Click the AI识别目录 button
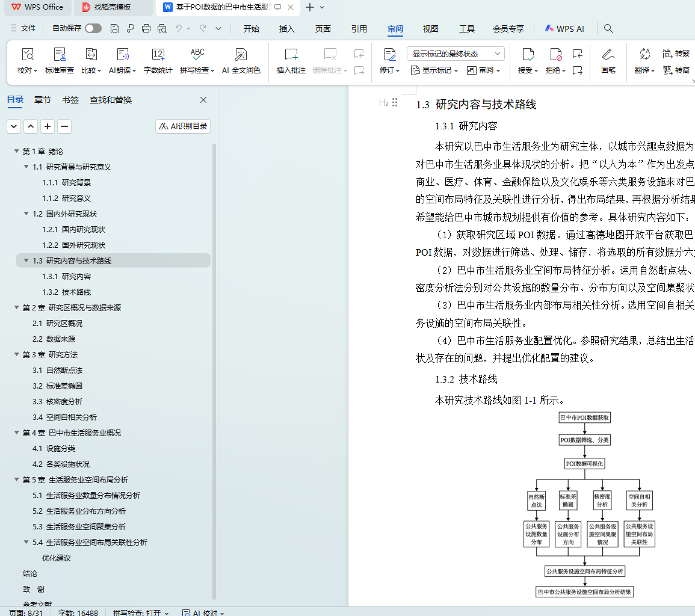695x616 pixels. coord(184,126)
